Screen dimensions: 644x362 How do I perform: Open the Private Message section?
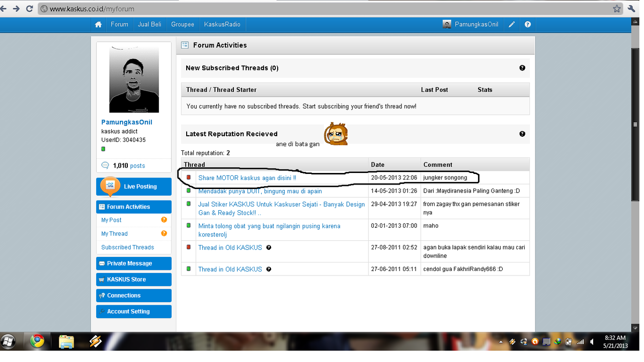point(133,263)
